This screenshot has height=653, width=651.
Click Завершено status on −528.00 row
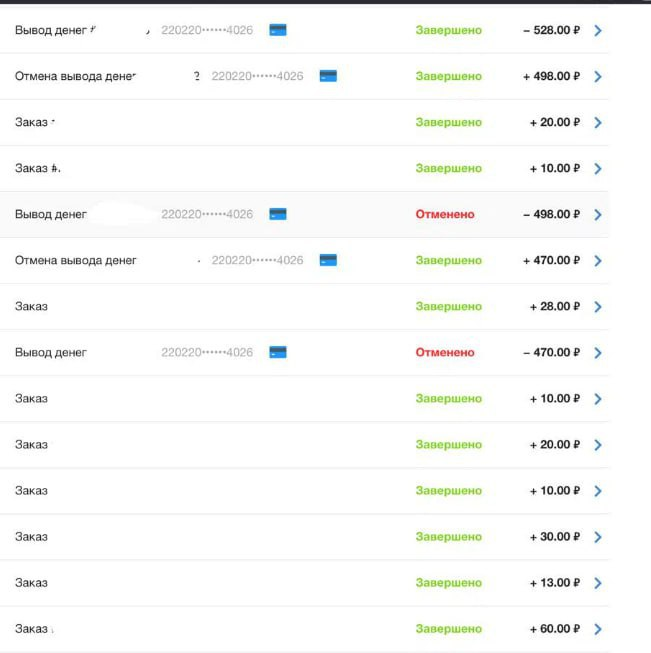click(448, 30)
